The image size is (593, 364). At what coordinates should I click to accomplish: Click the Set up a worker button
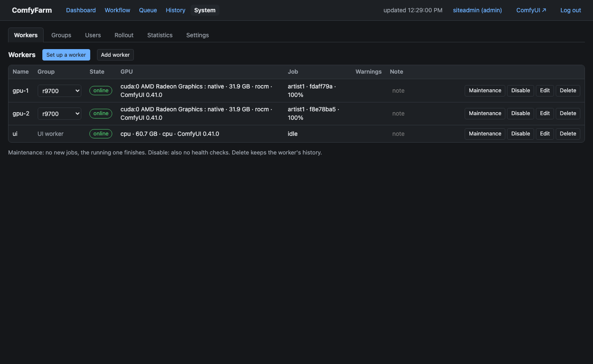(66, 55)
